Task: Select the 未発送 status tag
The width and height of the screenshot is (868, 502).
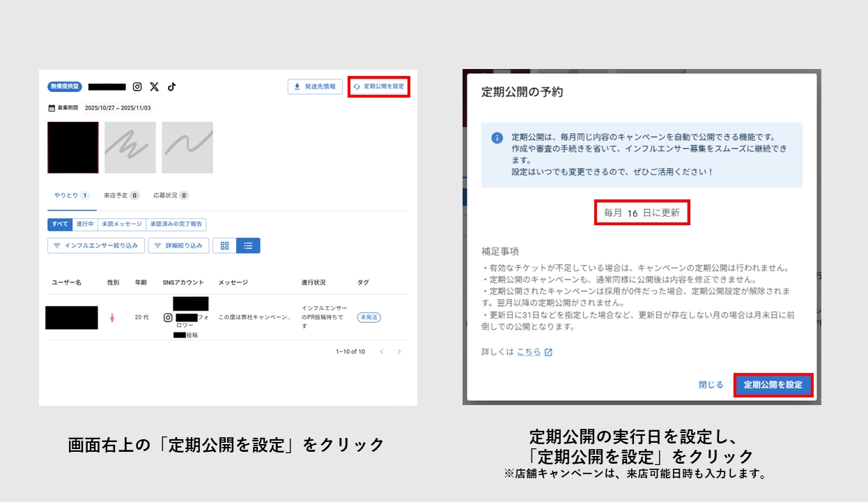Action: pos(368,318)
